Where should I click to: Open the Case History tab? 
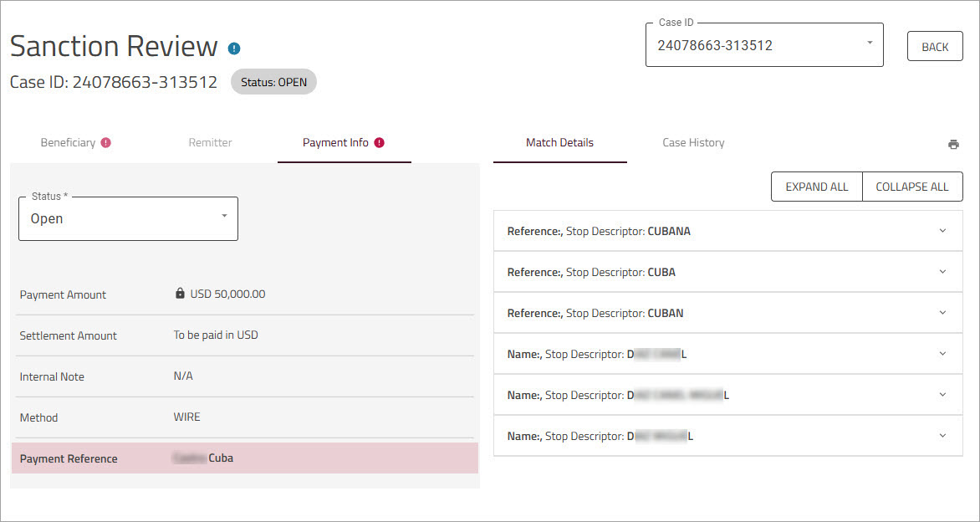tap(692, 142)
